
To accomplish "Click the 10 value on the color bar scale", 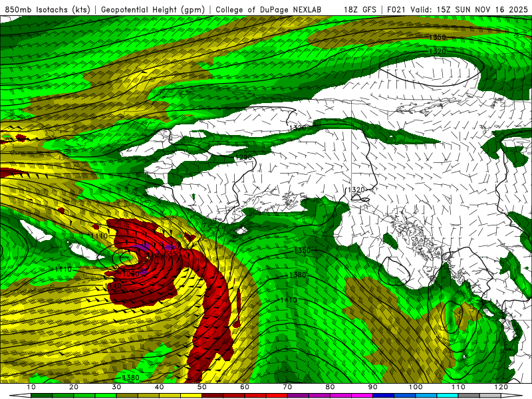I will click(31, 387).
